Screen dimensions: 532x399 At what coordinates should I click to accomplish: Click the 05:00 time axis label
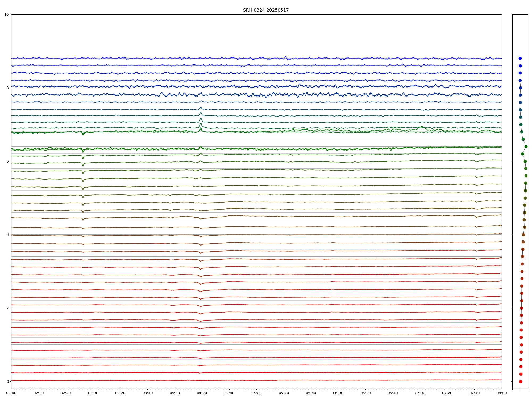256,393
